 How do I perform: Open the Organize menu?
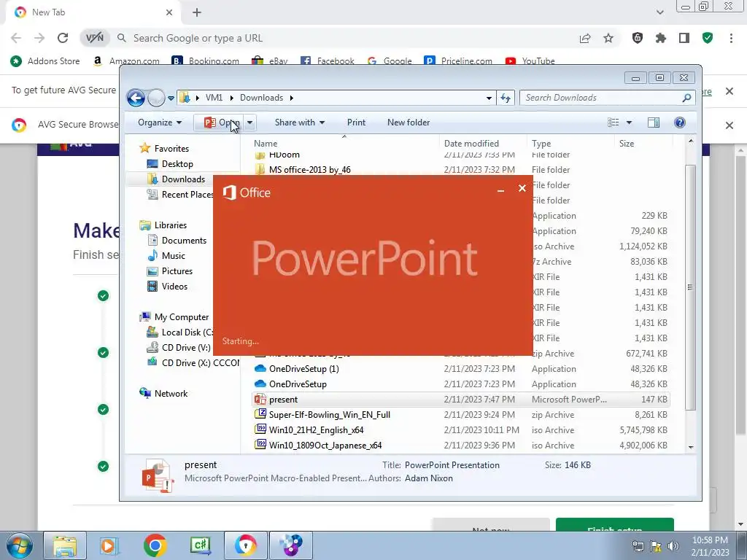[160, 122]
